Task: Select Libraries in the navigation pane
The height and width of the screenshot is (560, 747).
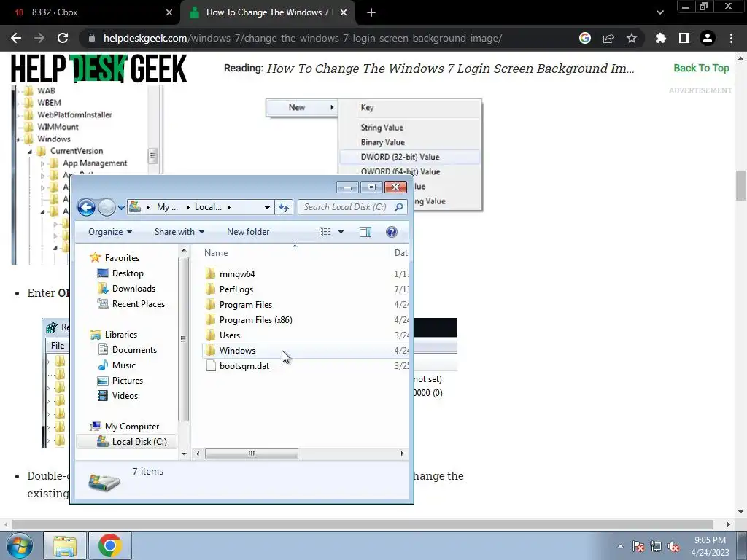Action: [x=114, y=334]
